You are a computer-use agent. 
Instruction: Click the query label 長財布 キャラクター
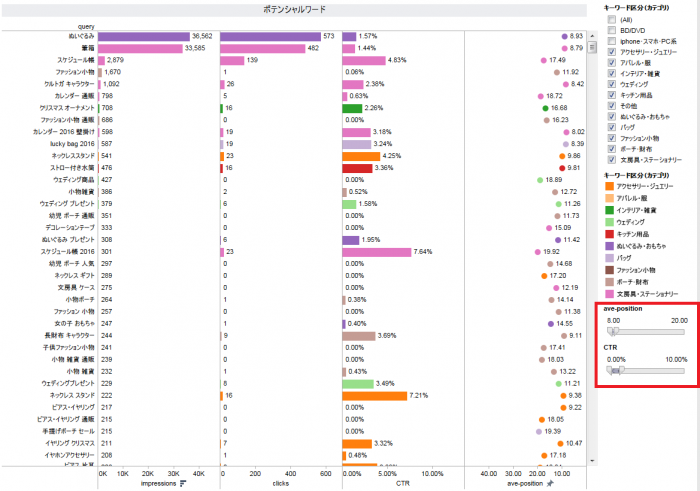coord(70,336)
